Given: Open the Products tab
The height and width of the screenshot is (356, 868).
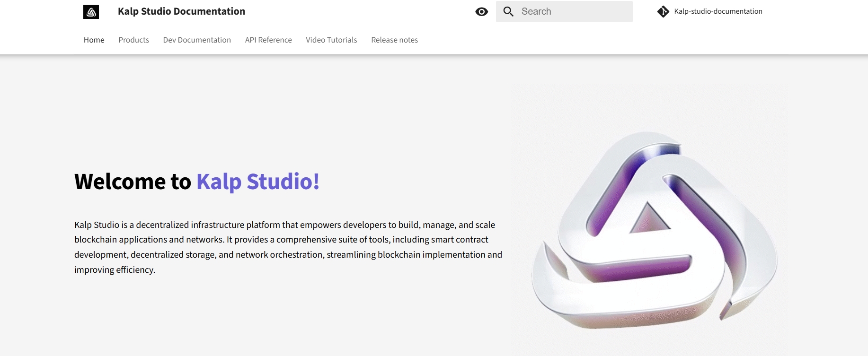Looking at the screenshot, I should pos(133,40).
